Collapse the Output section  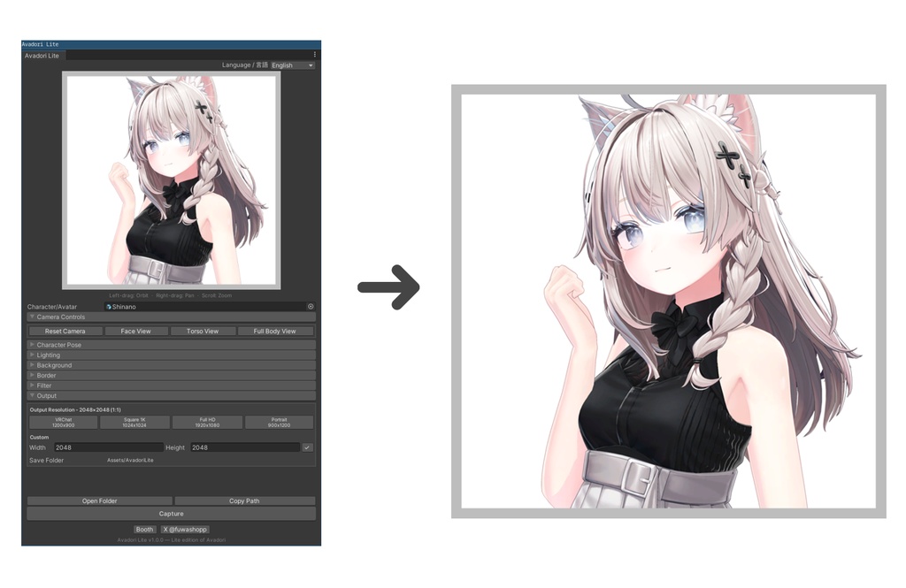click(171, 395)
